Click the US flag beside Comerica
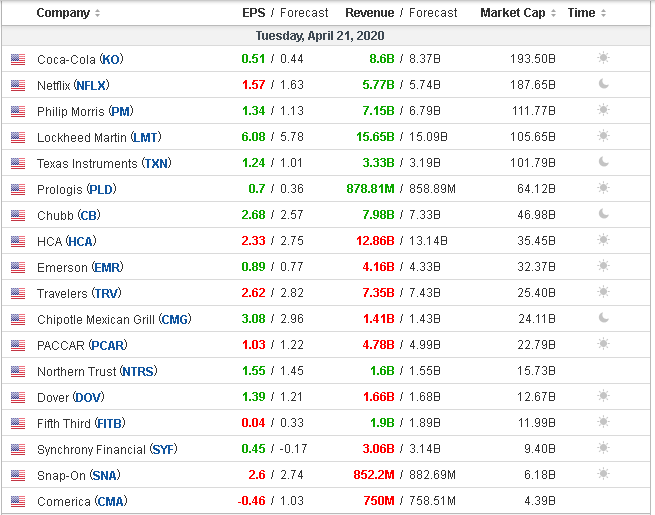 click(x=18, y=501)
